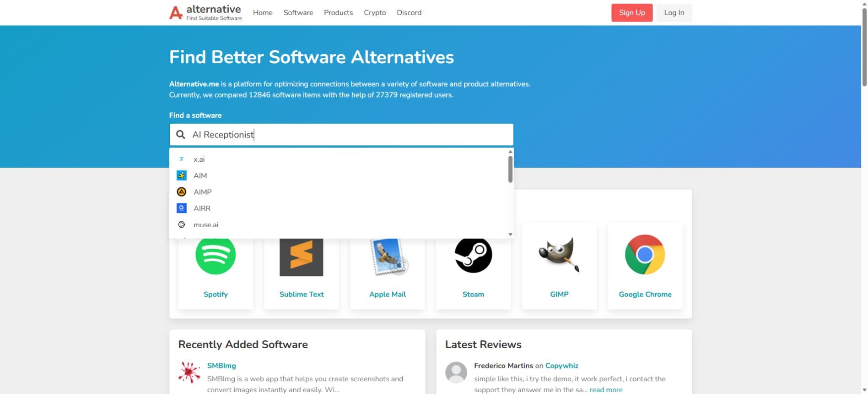The width and height of the screenshot is (868, 394).
Task: Click Frederico Martins avatar icon
Action: [456, 372]
